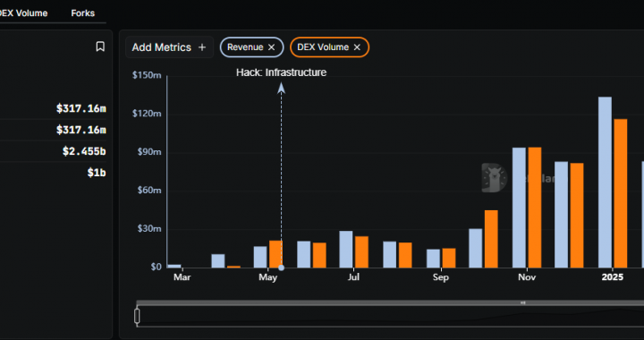Click the small blue March revenue bar
644x340 pixels.
(174, 266)
